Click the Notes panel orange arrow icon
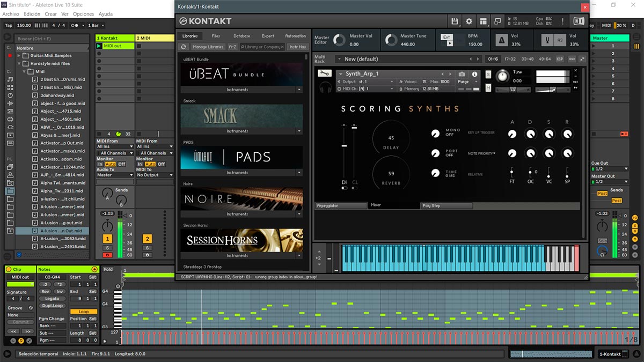The width and height of the screenshot is (644, 362). click(94, 269)
